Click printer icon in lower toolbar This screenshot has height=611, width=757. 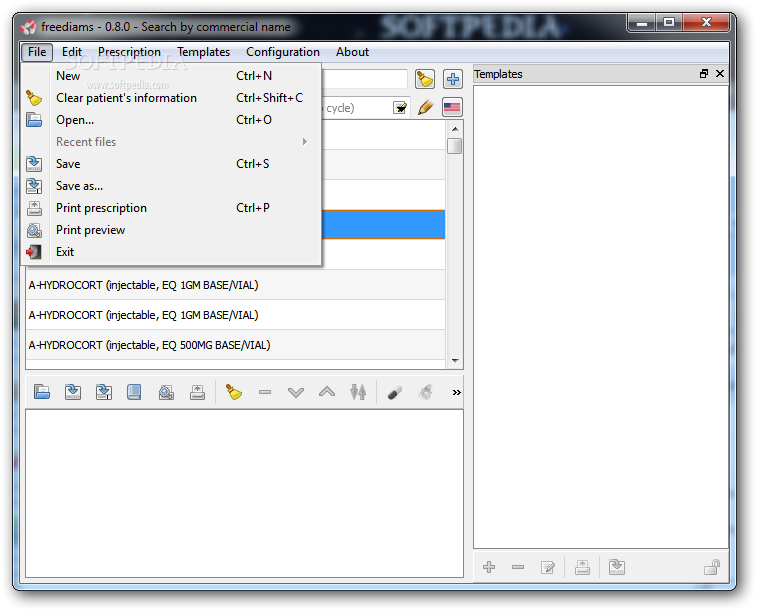197,392
